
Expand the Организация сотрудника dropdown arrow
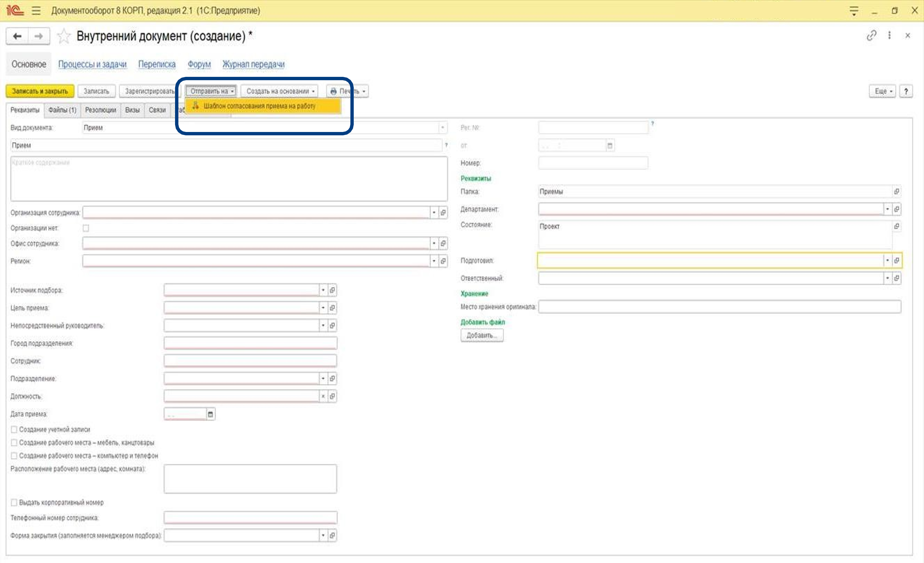pyautogui.click(x=434, y=213)
